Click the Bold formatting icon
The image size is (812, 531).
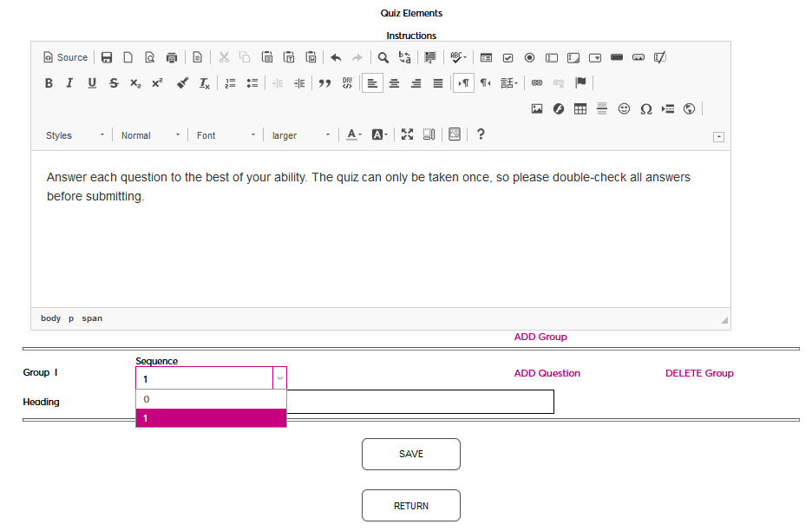tap(49, 83)
